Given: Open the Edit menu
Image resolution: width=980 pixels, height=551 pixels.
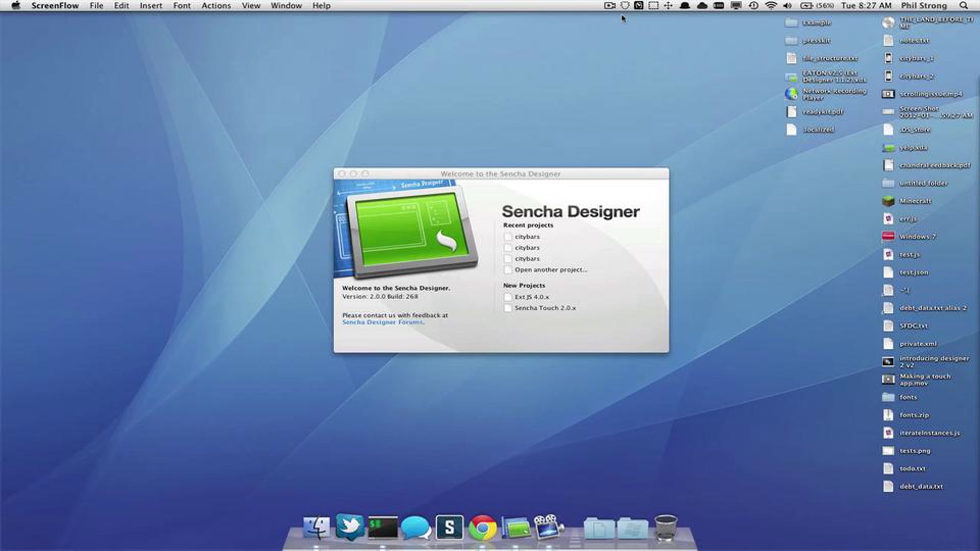Looking at the screenshot, I should point(121,6).
